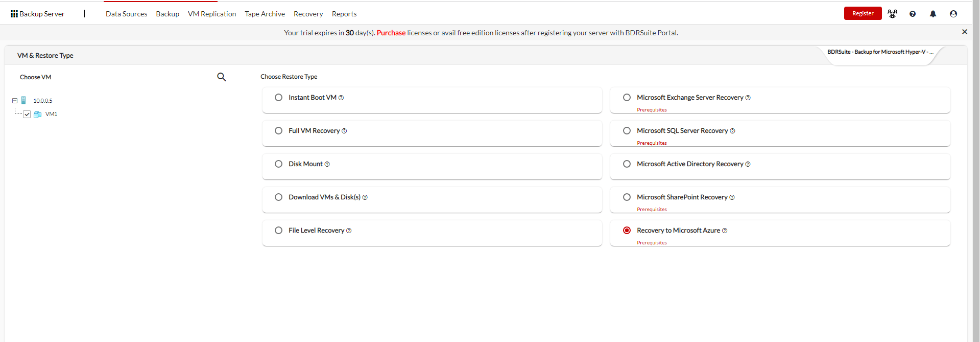Open the notifications bell icon
Image resolution: width=980 pixels, height=342 pixels.
click(933, 14)
